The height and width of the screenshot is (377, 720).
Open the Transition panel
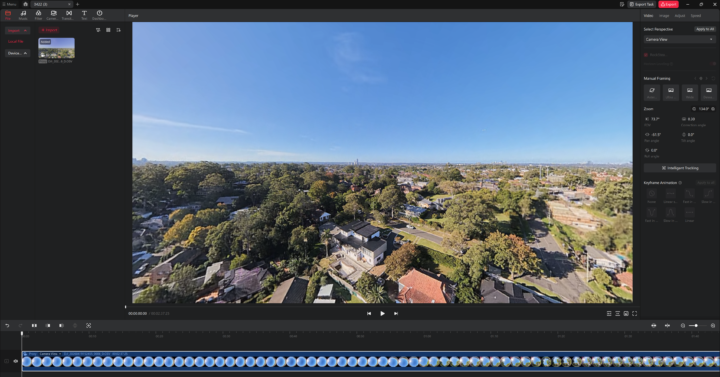click(x=68, y=15)
